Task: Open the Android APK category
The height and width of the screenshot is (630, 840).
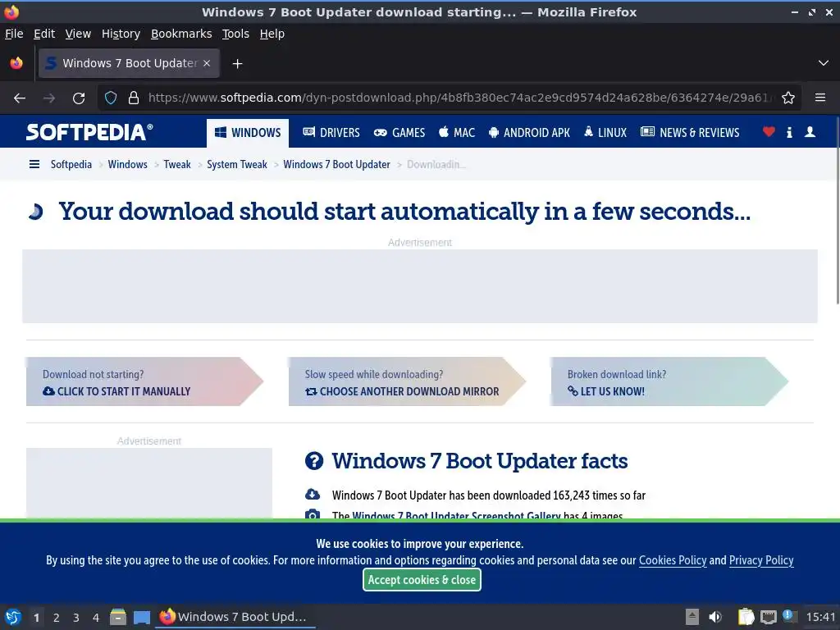Action: (x=529, y=133)
